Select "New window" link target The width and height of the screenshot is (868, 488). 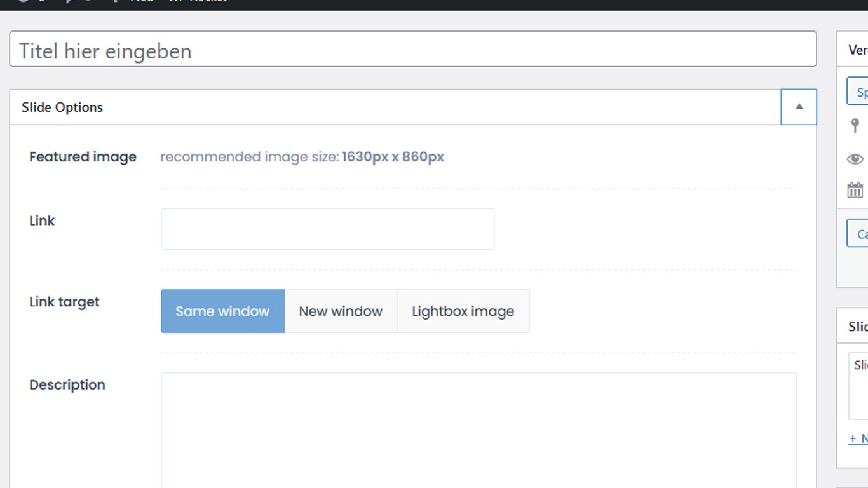(341, 311)
